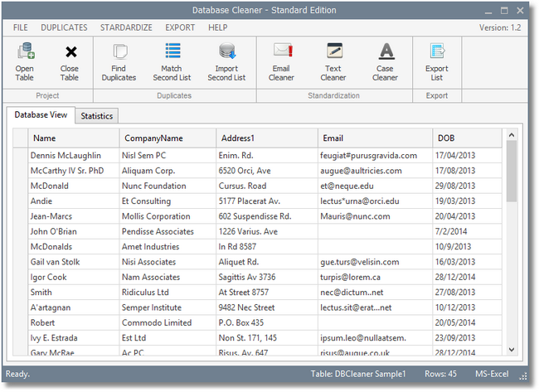Open the Email Cleaner tool
Image resolution: width=539 pixels, height=392 pixels.
click(x=282, y=52)
